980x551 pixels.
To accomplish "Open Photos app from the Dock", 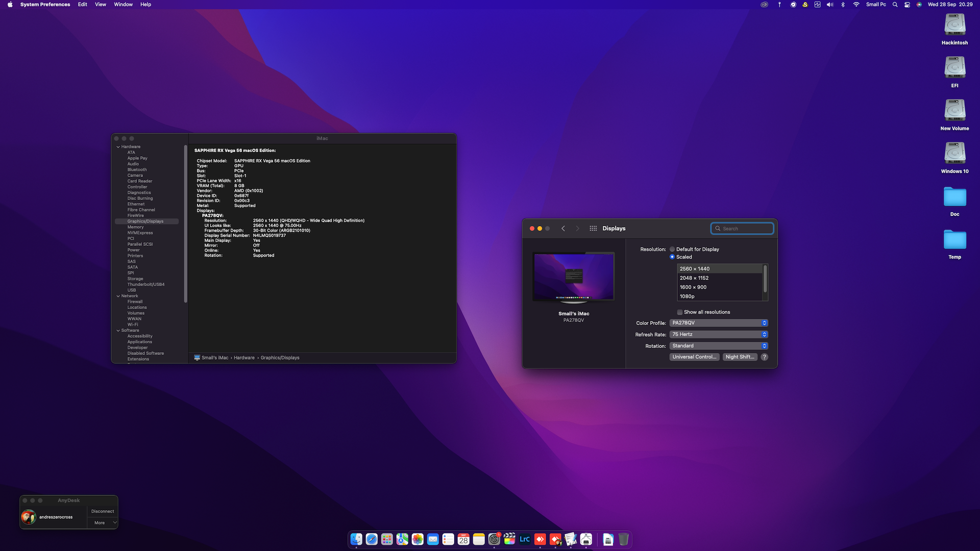I will [418, 539].
